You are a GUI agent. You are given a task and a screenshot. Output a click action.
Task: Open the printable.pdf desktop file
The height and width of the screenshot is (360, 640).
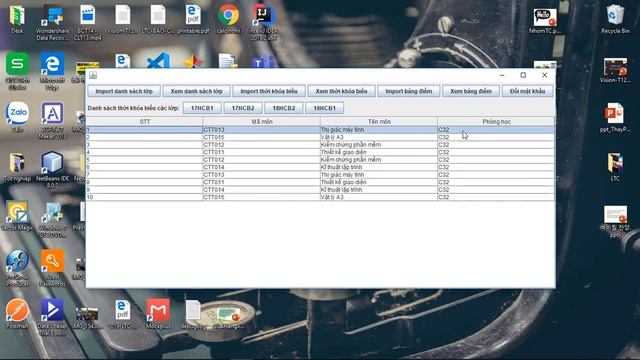(x=193, y=18)
